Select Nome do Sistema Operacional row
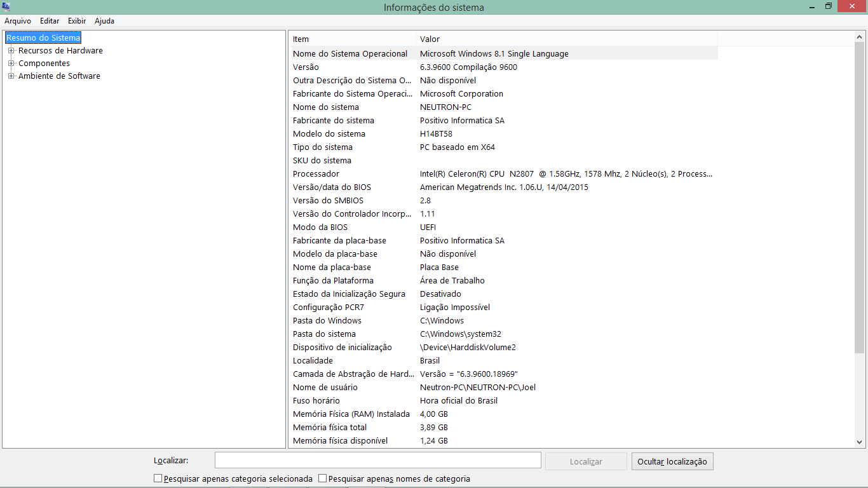This screenshot has width=868, height=488. coord(504,54)
